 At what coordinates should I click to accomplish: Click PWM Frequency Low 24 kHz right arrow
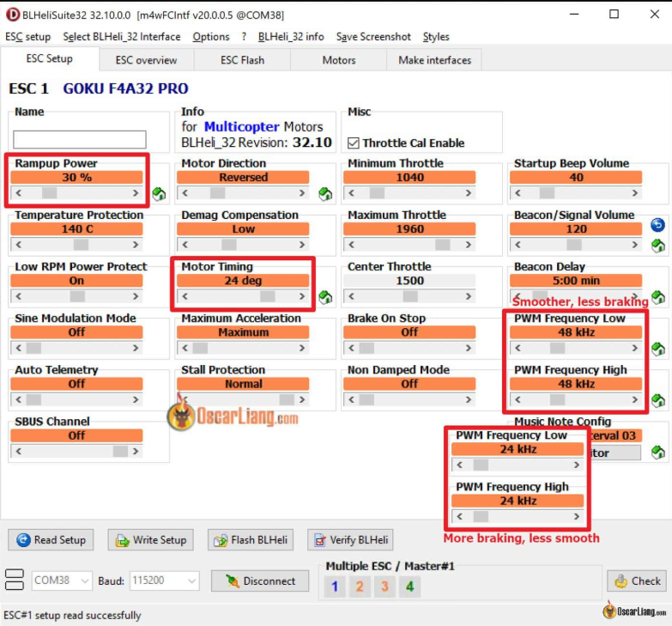coord(577,465)
